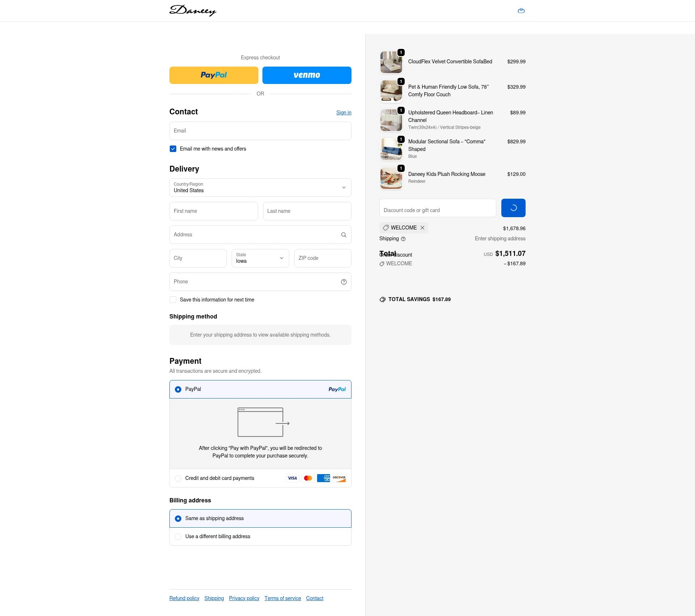The image size is (695, 616).
Task: Click the Visa card icon
Action: pyautogui.click(x=292, y=478)
